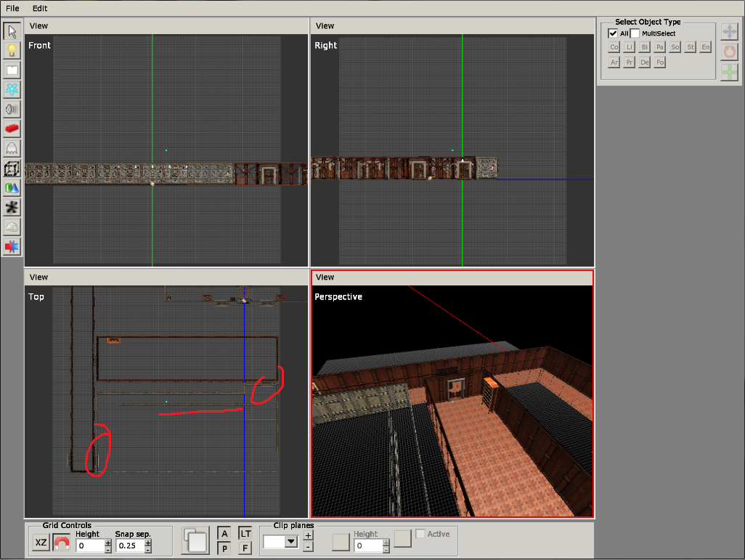Click the Snap sep. input field
Screen dimensions: 745x560
click(x=129, y=545)
